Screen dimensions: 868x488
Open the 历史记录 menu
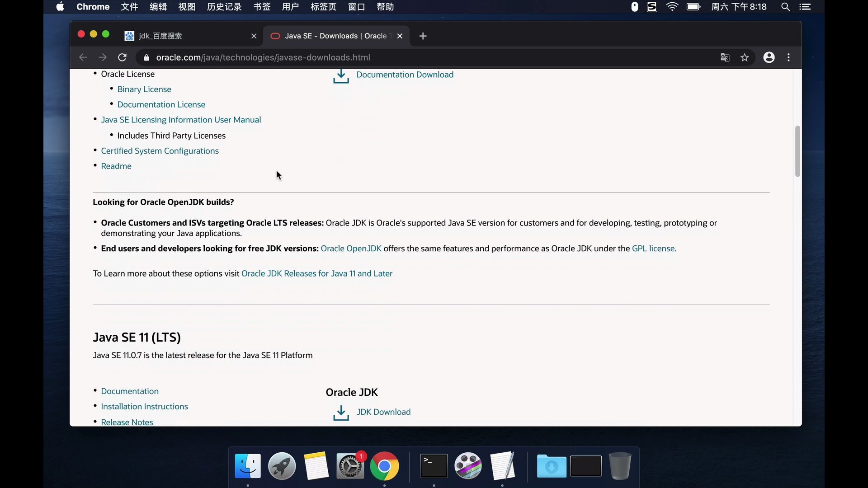click(x=224, y=7)
